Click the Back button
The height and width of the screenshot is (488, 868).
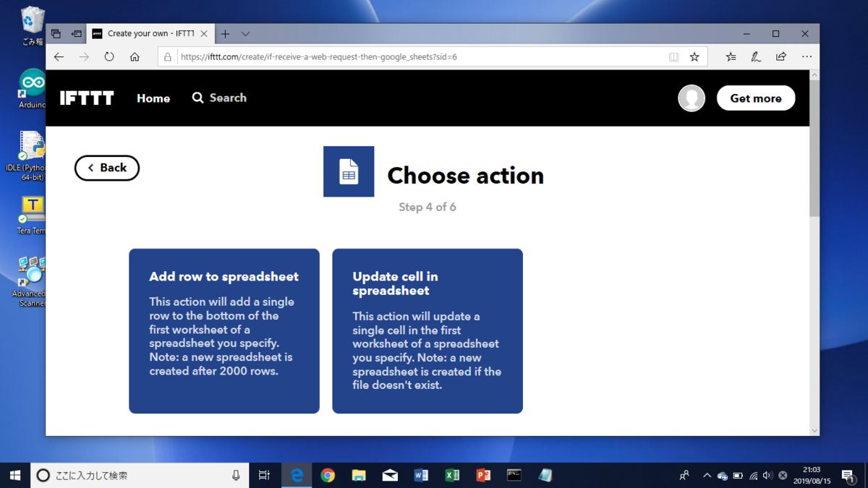point(107,168)
